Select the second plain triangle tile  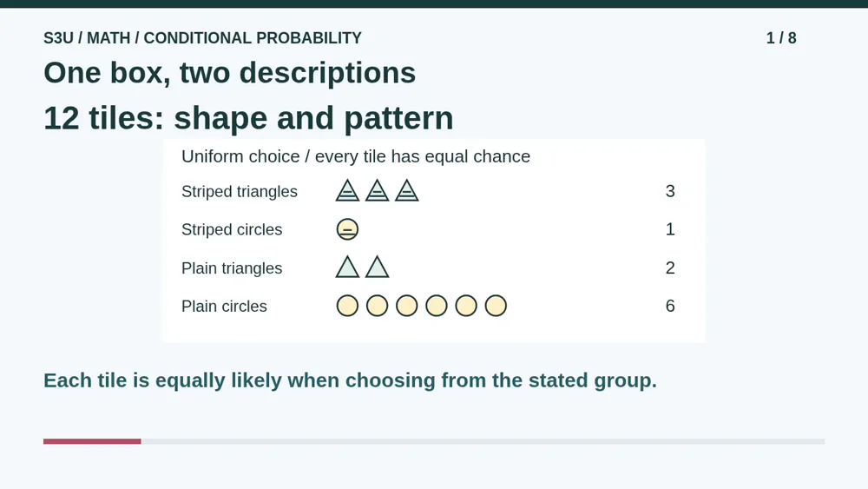pos(377,268)
